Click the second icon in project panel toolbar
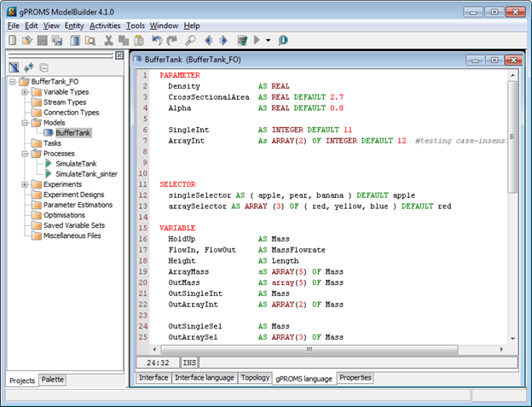Viewport: 532px width, 407px height. click(x=29, y=67)
